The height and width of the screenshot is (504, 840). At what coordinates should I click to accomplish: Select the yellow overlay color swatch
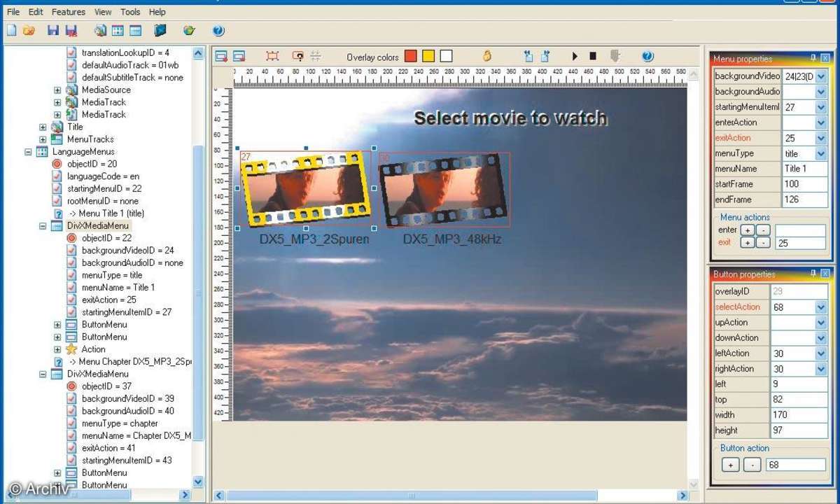428,57
